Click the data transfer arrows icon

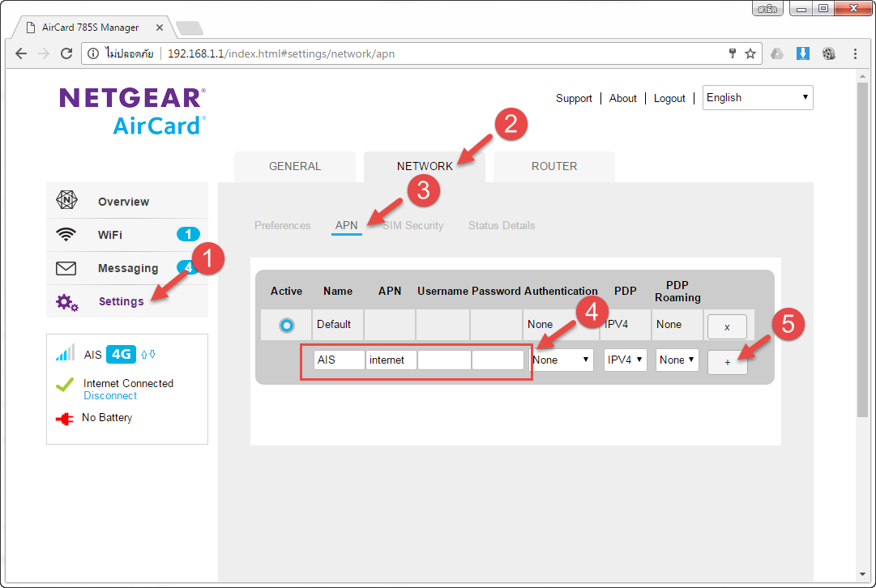148,354
